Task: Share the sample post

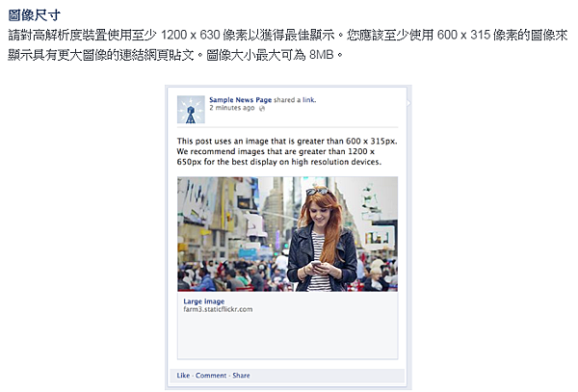Action: point(241,376)
